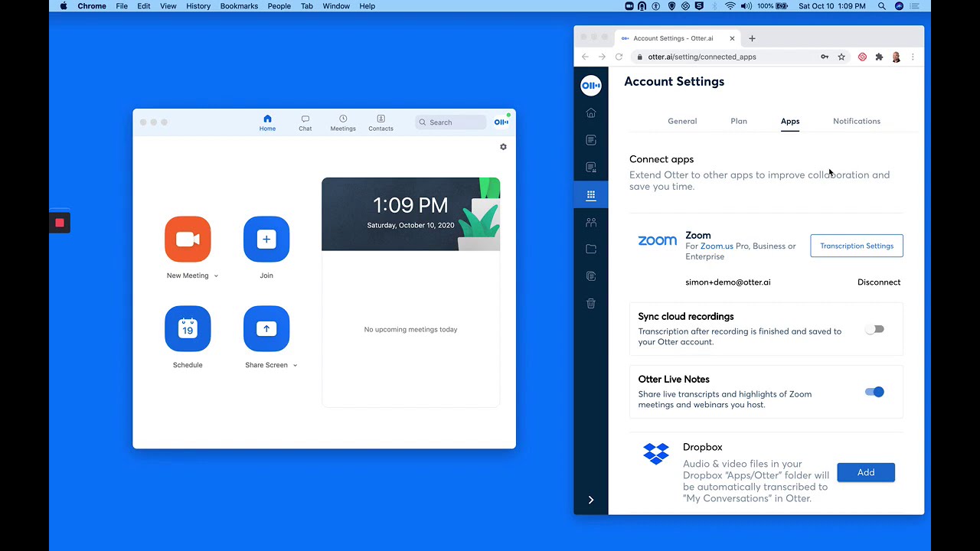Go to Otter Home via sidebar house icon

click(x=591, y=113)
